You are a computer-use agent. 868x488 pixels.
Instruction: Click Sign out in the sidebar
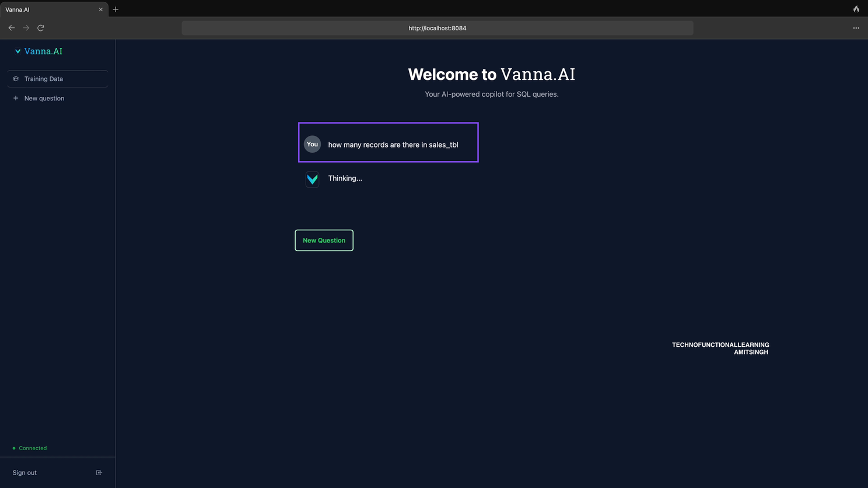pos(24,473)
